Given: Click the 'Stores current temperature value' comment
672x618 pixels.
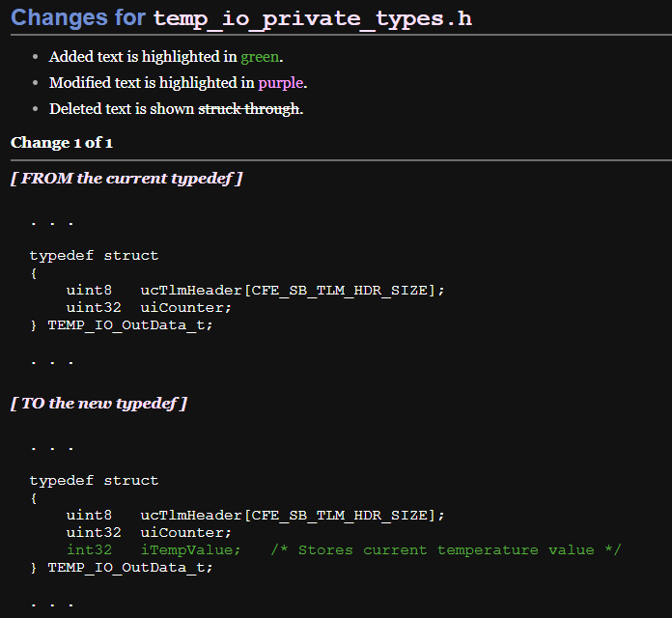Looking at the screenshot, I should point(446,550).
